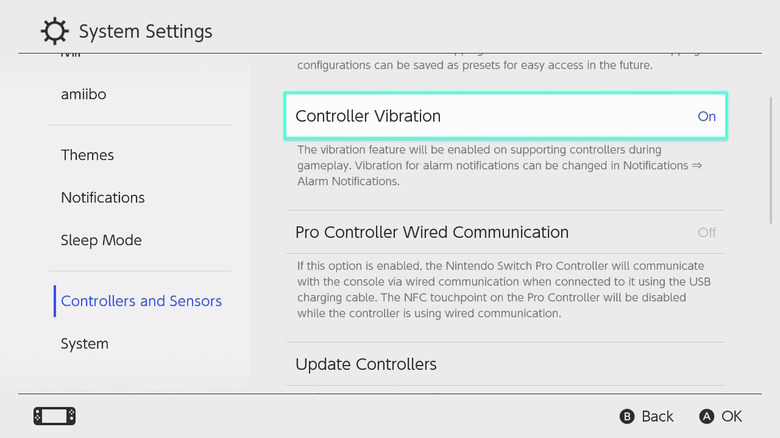Open amiibo settings in sidebar
Screen dimensions: 780x438
point(84,93)
